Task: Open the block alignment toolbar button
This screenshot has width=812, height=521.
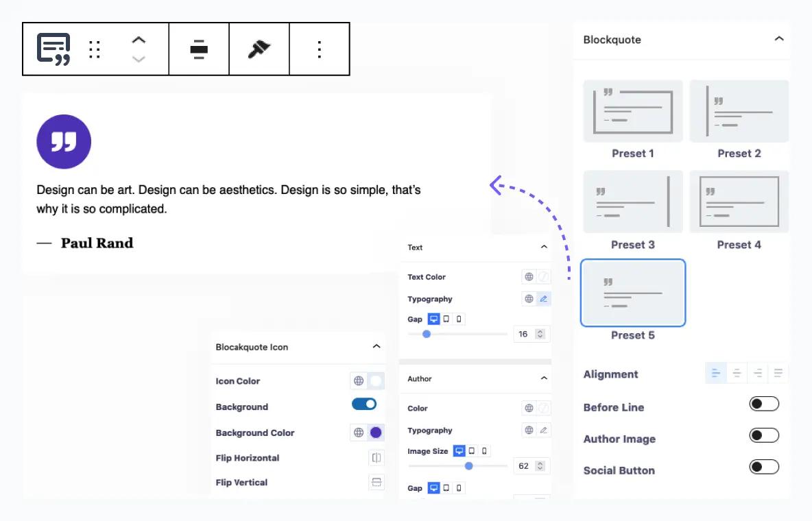Action: click(199, 49)
